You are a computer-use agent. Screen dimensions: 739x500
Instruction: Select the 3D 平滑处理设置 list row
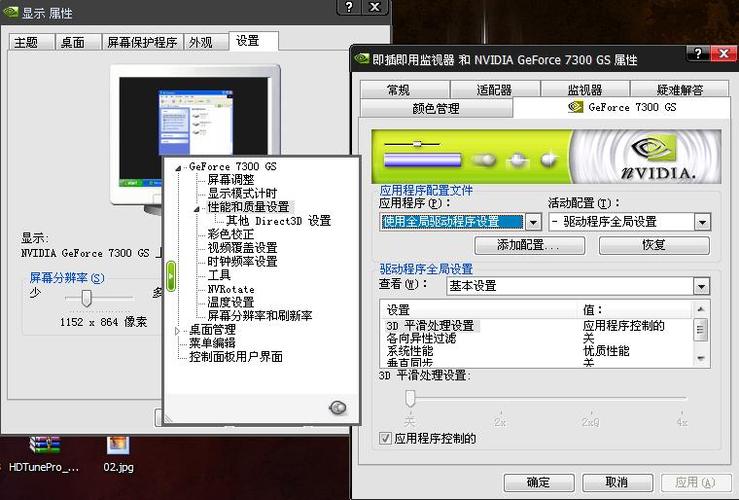[537, 326]
